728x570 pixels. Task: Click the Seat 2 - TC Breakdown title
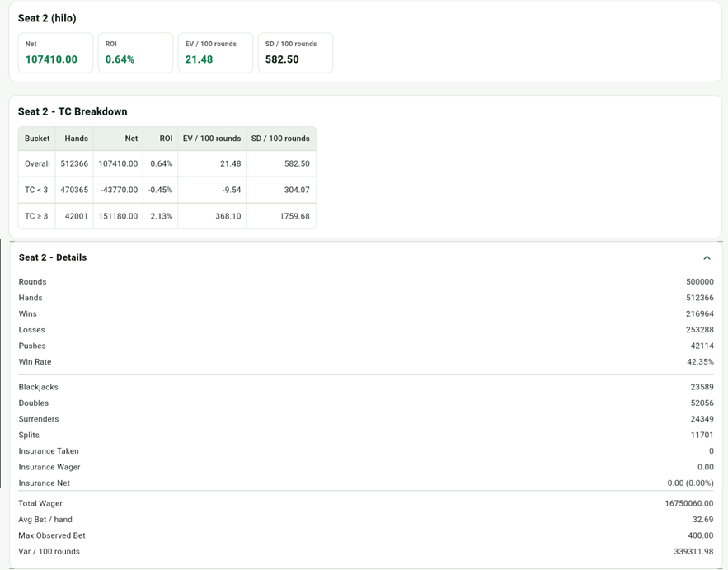pyautogui.click(x=73, y=111)
